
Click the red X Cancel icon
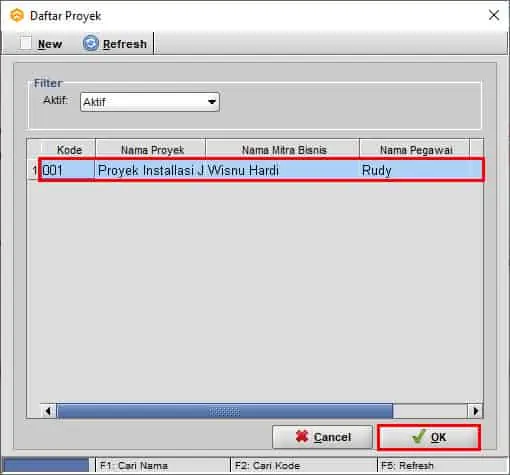302,437
